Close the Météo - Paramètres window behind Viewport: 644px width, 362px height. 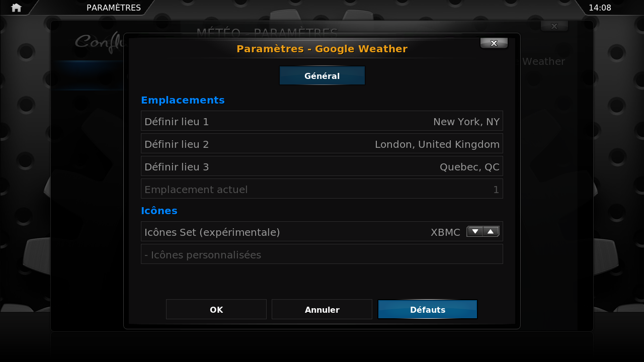pyautogui.click(x=554, y=26)
